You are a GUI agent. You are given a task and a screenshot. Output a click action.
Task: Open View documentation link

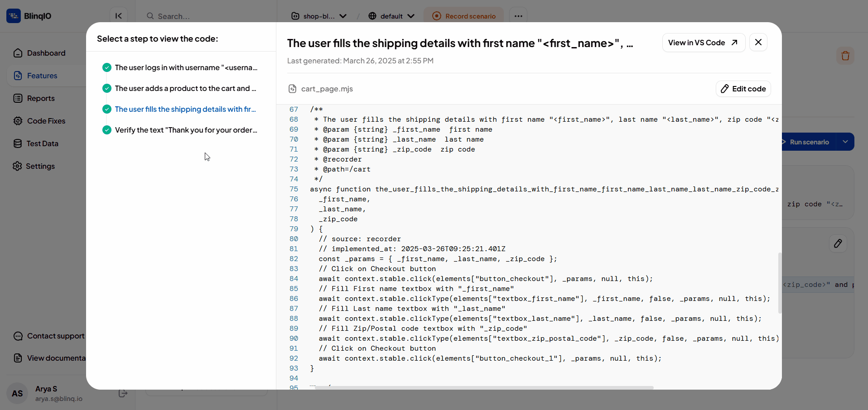pos(49,358)
